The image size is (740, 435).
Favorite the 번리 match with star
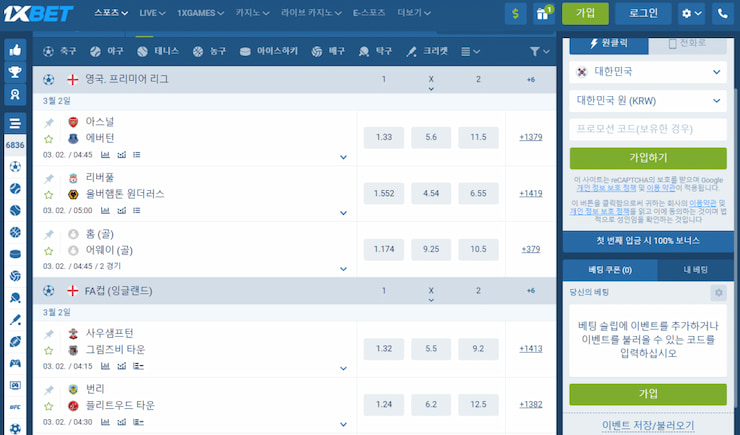point(49,406)
